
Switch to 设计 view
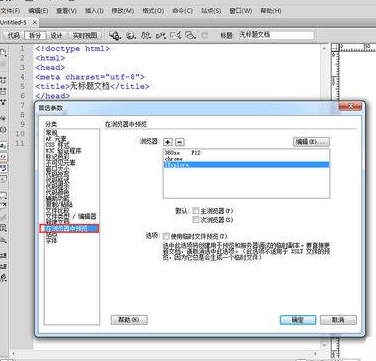pos(56,35)
